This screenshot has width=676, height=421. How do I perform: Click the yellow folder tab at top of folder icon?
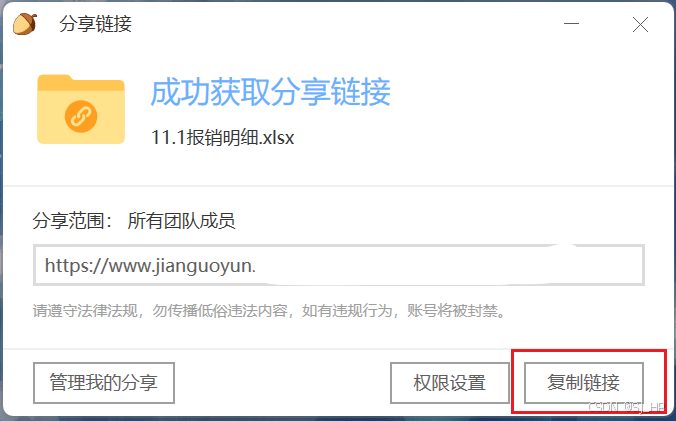[55, 80]
